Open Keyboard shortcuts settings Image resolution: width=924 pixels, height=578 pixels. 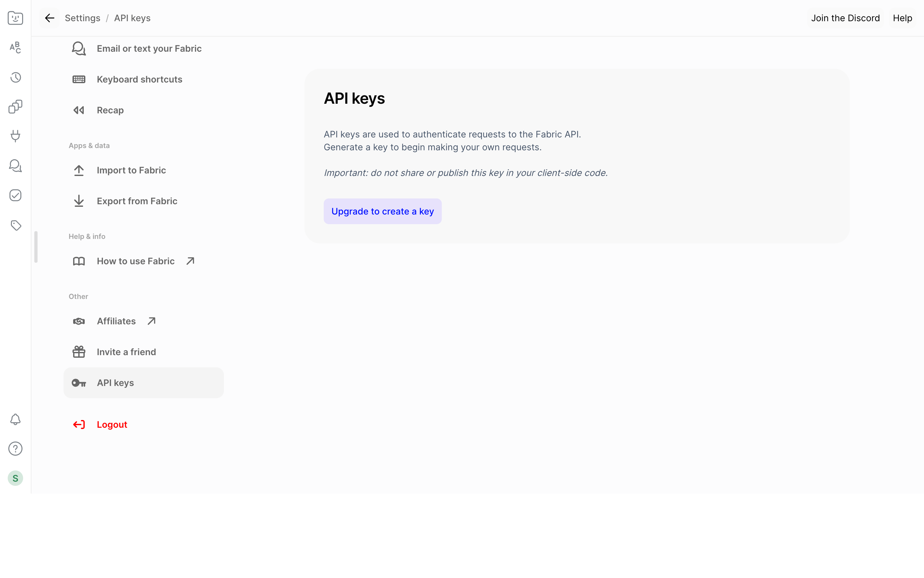(x=143, y=80)
